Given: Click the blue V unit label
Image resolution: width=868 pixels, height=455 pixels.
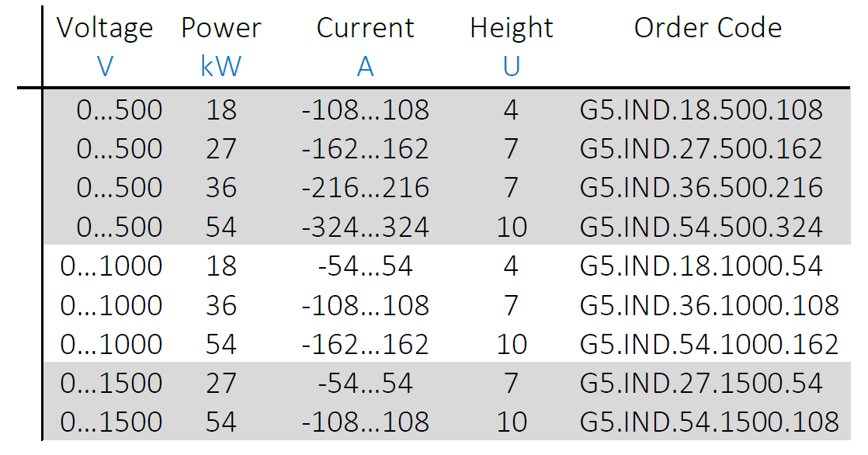Looking at the screenshot, I should pos(105,67).
